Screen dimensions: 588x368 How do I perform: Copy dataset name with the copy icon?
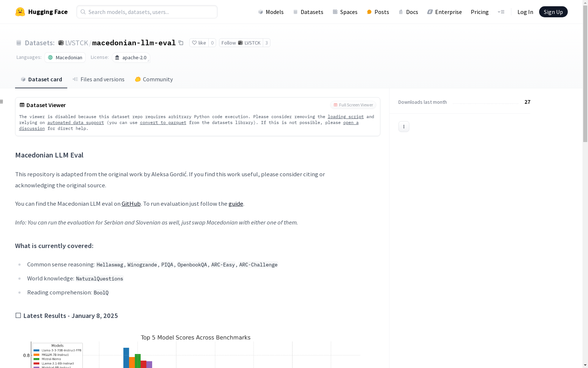coord(181,43)
